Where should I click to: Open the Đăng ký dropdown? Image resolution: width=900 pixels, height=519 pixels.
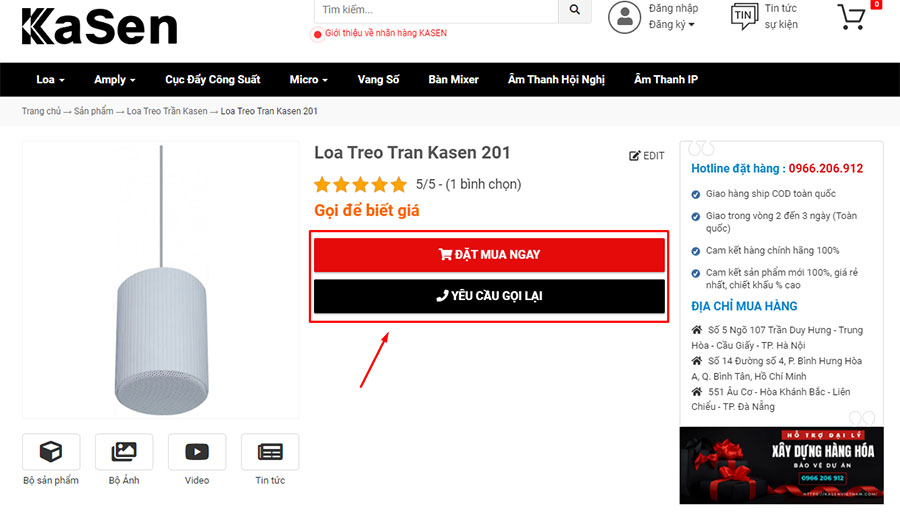pyautogui.click(x=672, y=25)
